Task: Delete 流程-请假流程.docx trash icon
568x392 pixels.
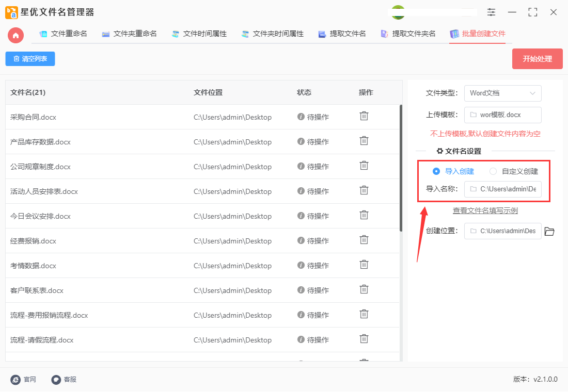Action: pyautogui.click(x=364, y=339)
